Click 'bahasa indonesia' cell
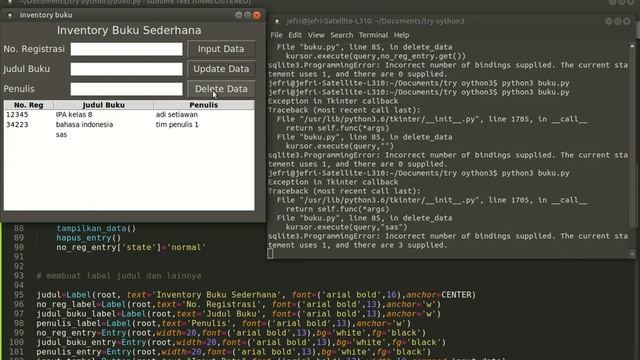 pos(84,124)
